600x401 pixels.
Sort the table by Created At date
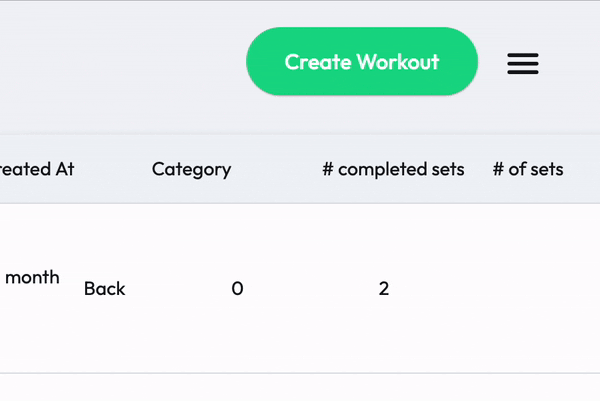(x=38, y=169)
